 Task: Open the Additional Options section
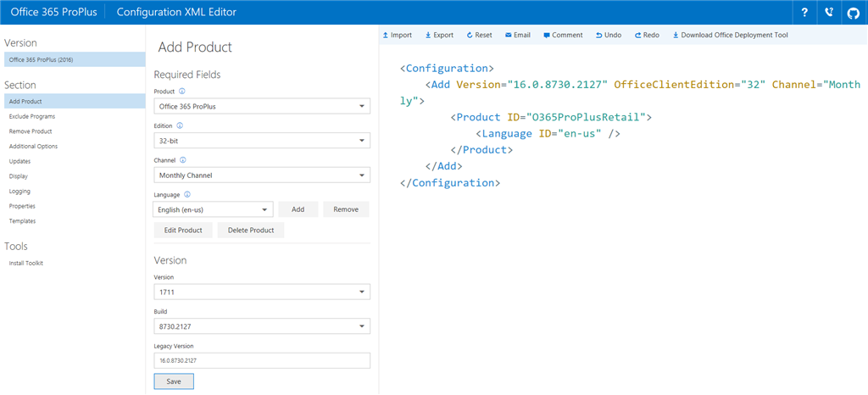(33, 146)
